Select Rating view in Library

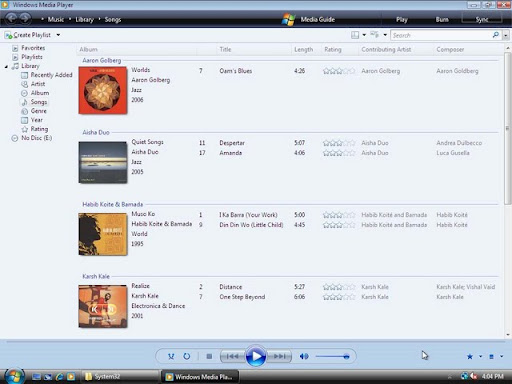click(x=39, y=129)
